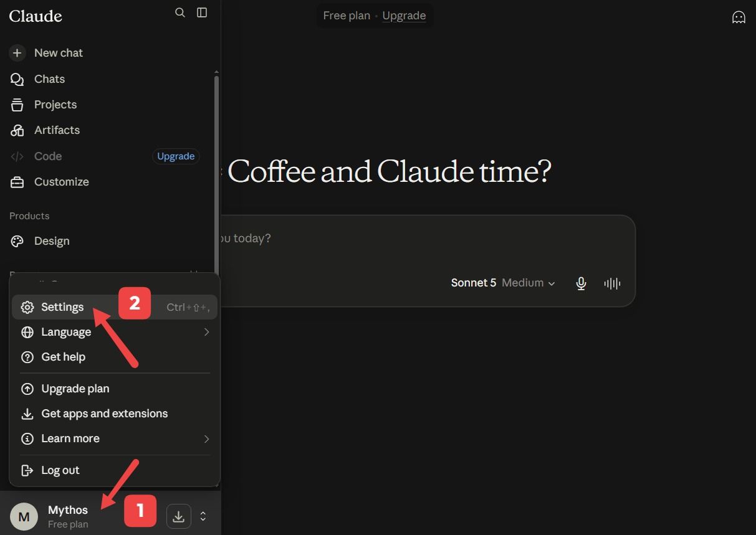Click the question mark help icon
Viewport: 756px width, 535px height.
tap(27, 357)
